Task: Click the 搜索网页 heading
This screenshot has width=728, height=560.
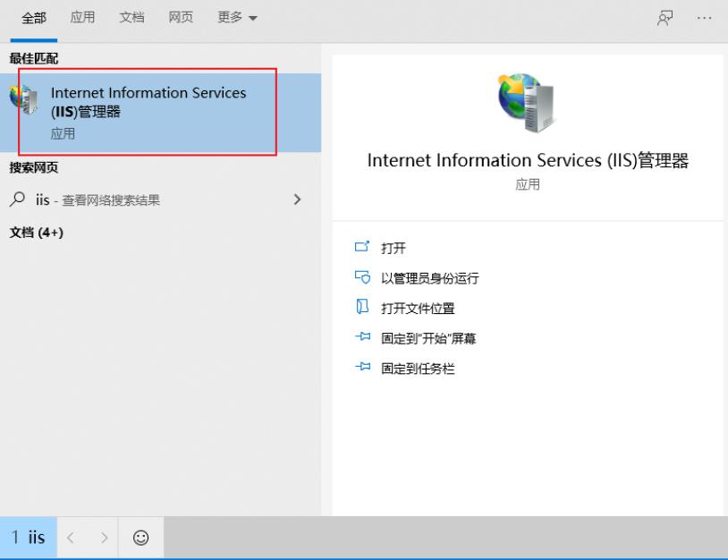Action: pos(34,167)
